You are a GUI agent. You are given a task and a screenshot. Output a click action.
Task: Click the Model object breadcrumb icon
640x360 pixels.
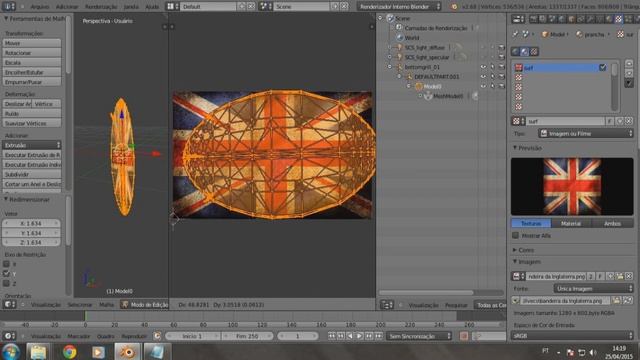[x=544, y=35]
